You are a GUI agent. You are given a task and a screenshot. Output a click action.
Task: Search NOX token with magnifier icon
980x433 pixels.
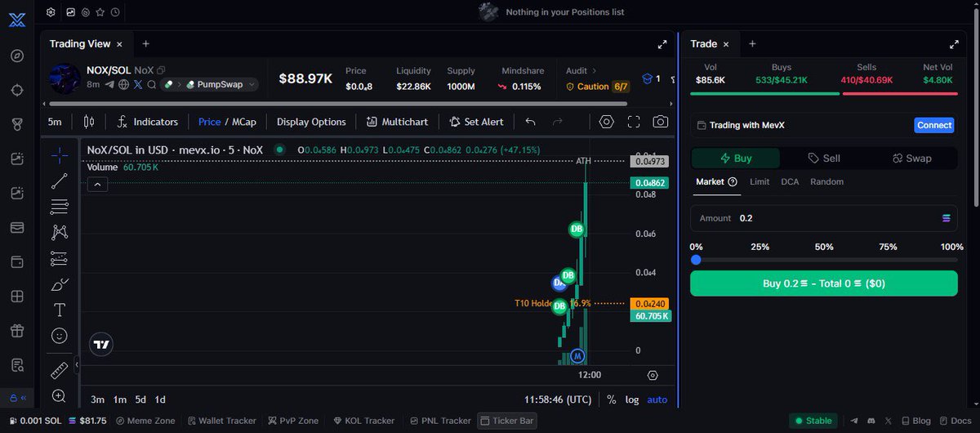click(x=151, y=84)
